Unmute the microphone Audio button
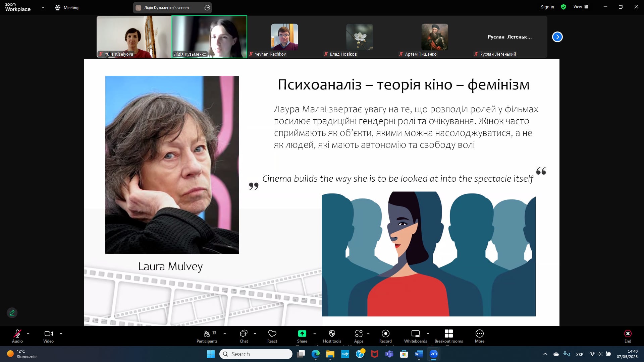 pos(17,334)
